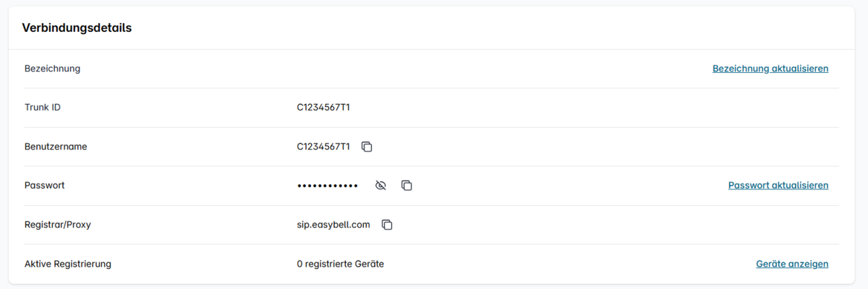Open the Bezeichnung aktualisieren link
Screen dimensions: 868x289
tap(770, 69)
